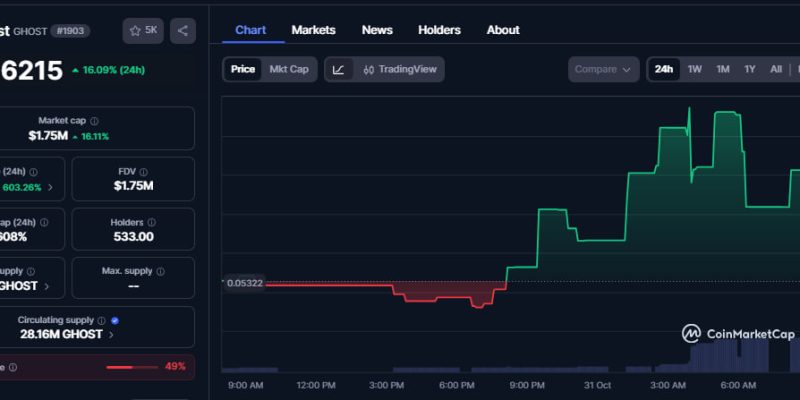The height and width of the screenshot is (400, 800).
Task: Click the Market cap info icon
Action: 94,121
